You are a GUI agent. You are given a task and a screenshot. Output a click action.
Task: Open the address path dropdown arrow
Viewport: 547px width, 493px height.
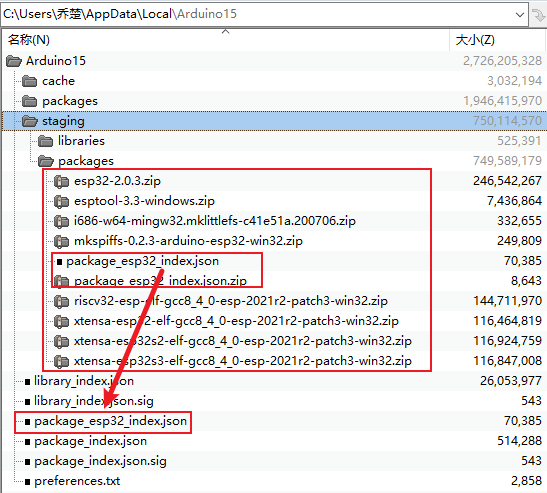click(520, 15)
